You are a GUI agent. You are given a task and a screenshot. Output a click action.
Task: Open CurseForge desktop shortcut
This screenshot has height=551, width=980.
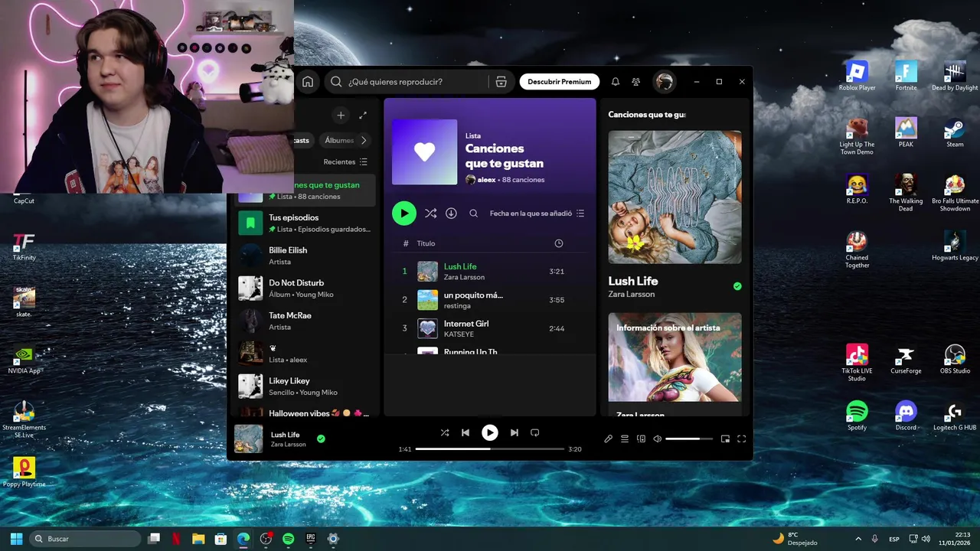[x=906, y=359]
